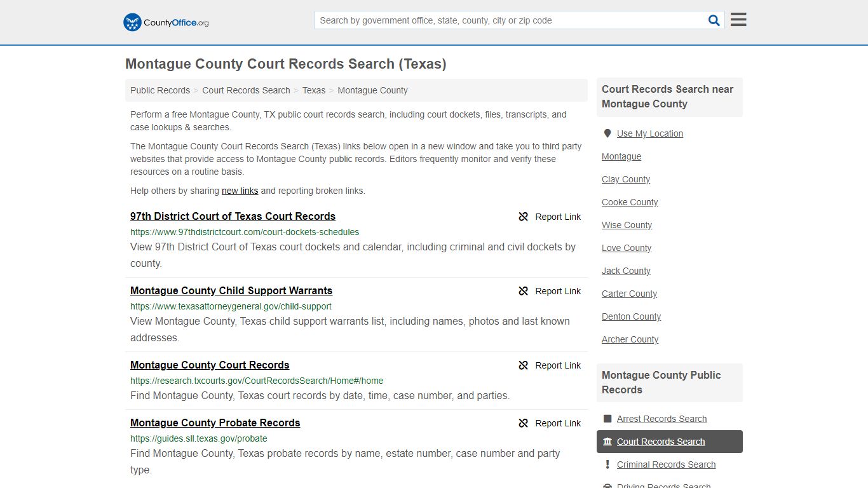Go to the Texas breadcrumb
This screenshot has height=488, width=868.
tap(314, 90)
